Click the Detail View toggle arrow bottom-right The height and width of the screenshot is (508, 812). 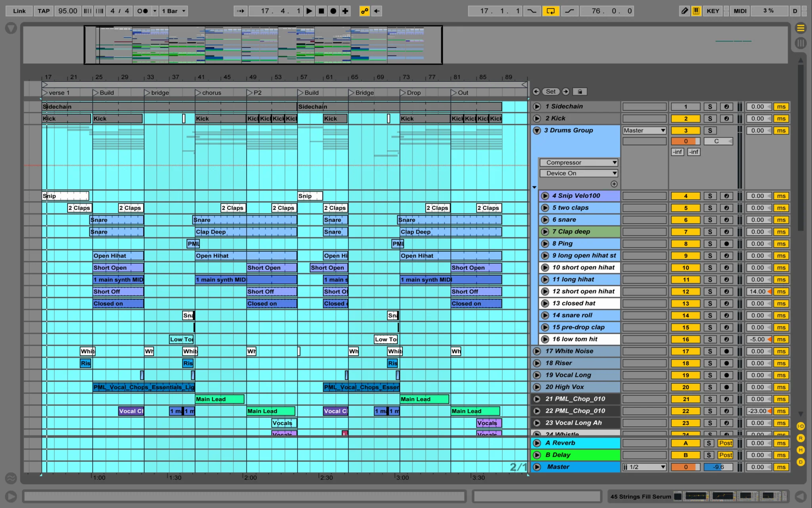[801, 496]
